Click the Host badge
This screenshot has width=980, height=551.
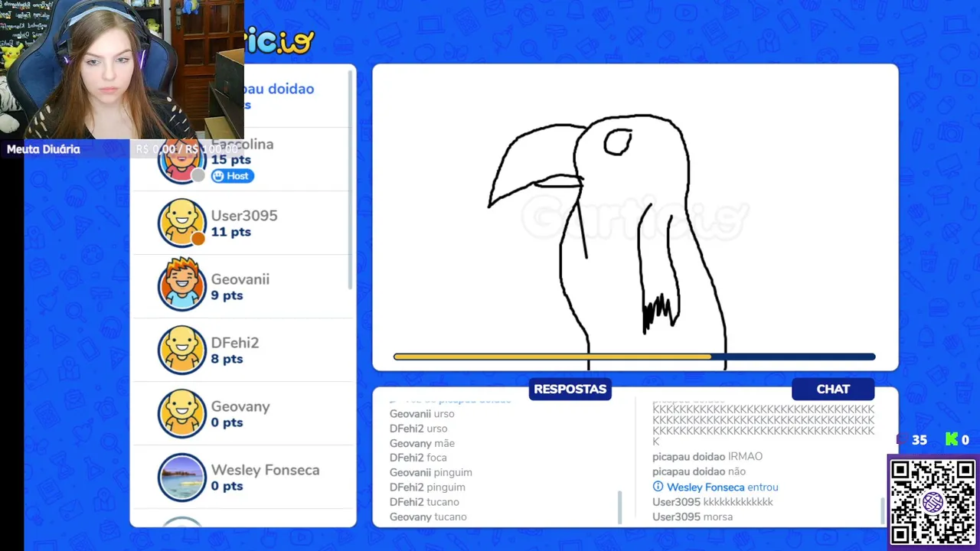pos(232,176)
